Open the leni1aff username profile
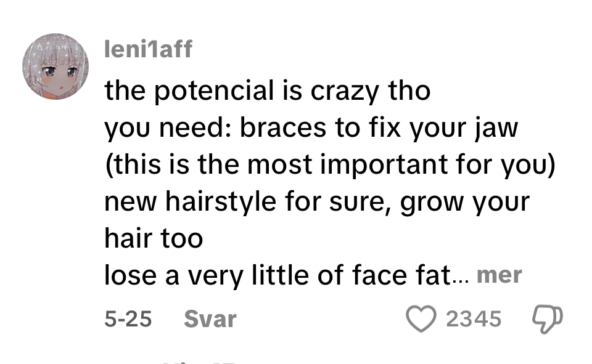Viewport: 592px width, 364px height. [148, 49]
